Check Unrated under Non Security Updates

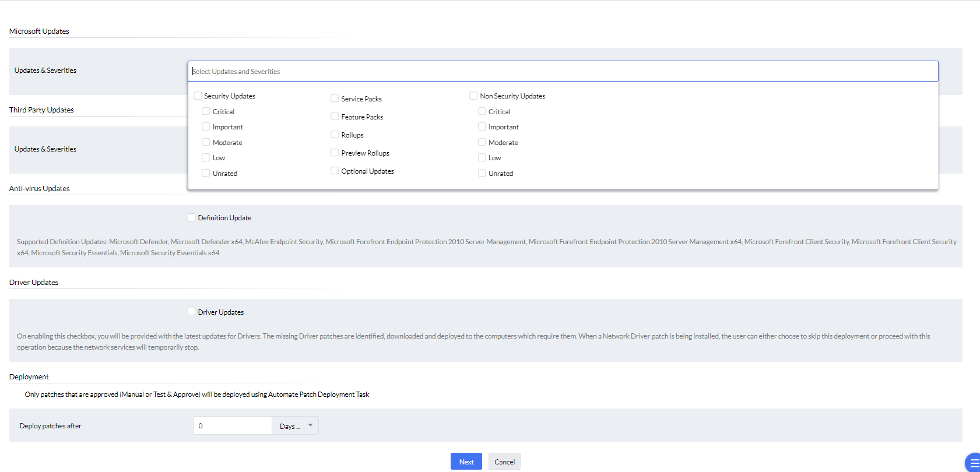[x=482, y=173]
